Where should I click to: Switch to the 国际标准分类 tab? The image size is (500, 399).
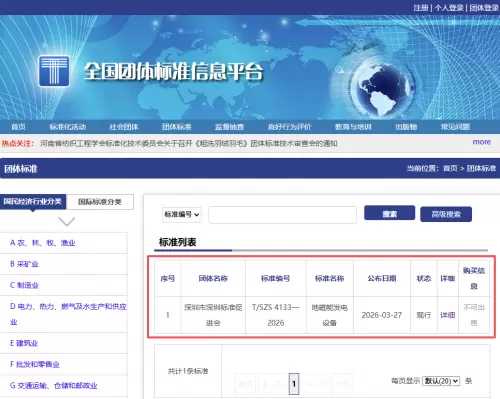tap(100, 202)
